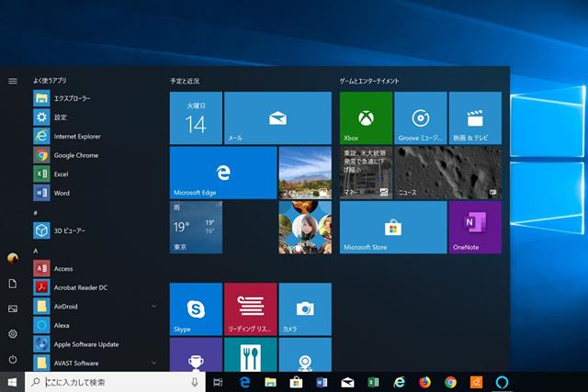Viewport: 588px width, 392px height.
Task: Open the リーディング リスト tile
Action: tap(251, 309)
